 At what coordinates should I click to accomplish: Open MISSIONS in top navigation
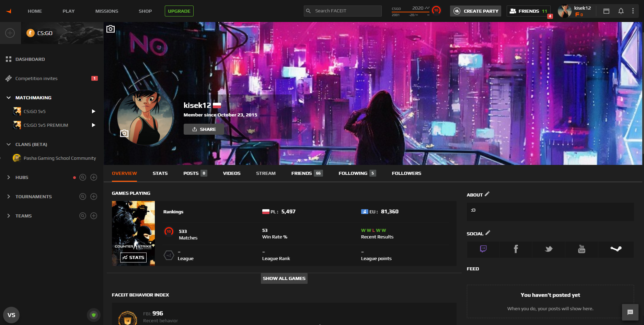(x=107, y=11)
